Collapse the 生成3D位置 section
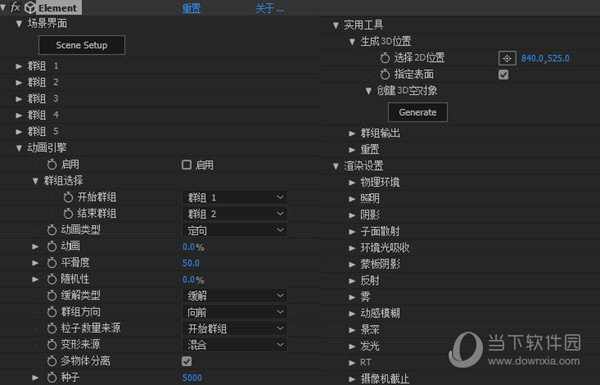The image size is (600, 385). (x=352, y=42)
